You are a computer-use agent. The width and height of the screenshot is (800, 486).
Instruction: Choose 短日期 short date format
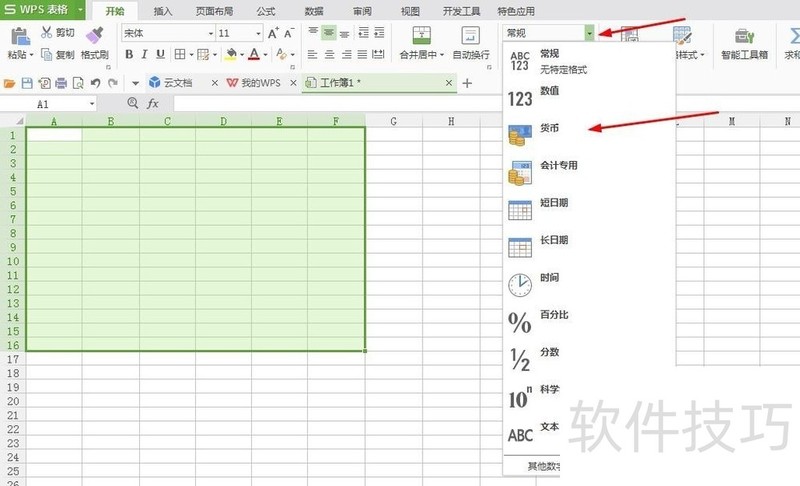(589, 209)
